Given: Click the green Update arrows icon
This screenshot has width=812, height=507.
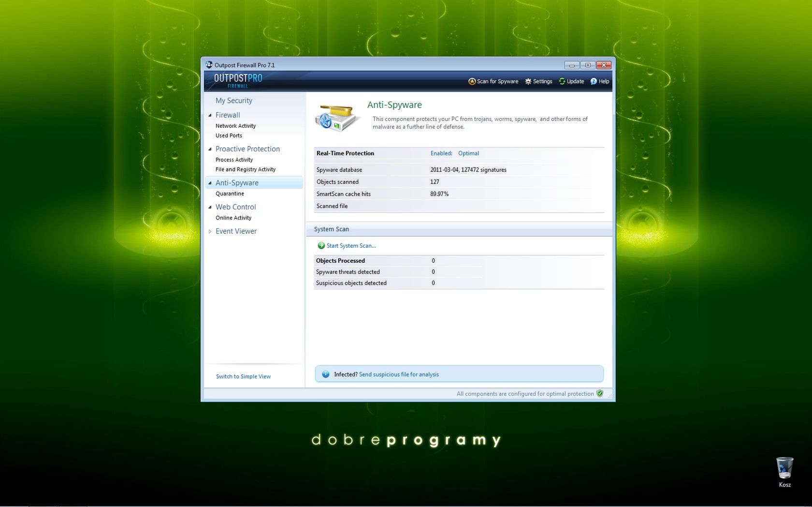Looking at the screenshot, I should (x=562, y=81).
